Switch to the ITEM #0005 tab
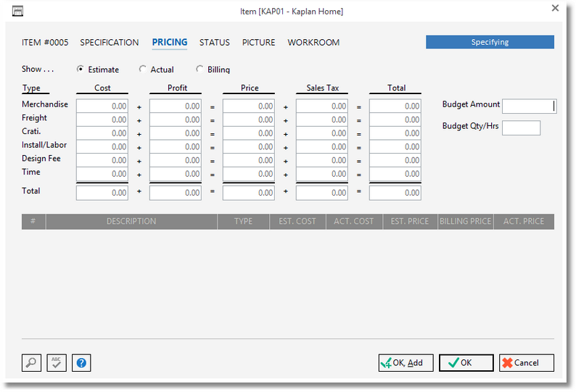 click(x=45, y=43)
